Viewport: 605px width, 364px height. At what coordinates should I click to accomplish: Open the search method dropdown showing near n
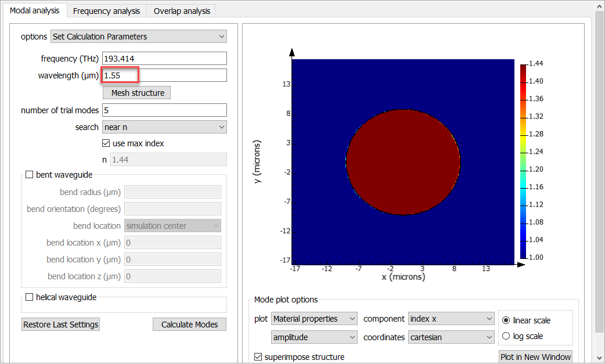164,127
